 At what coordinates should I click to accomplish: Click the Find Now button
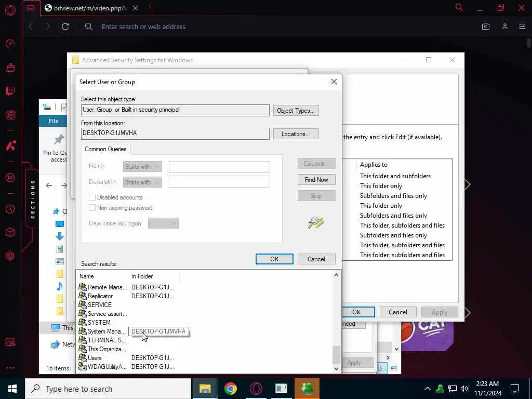[x=316, y=179]
